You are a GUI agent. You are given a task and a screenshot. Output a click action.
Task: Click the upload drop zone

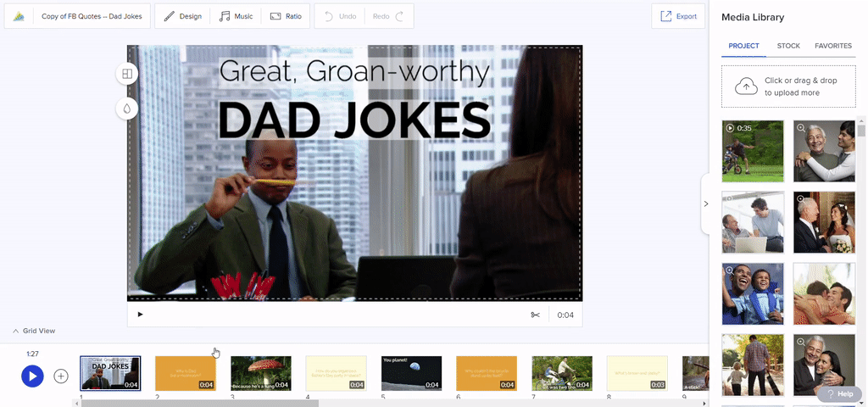[x=788, y=86]
